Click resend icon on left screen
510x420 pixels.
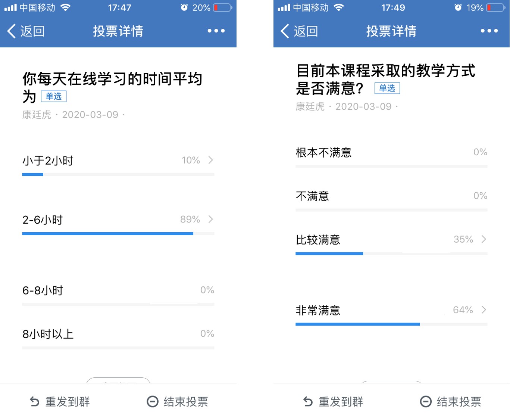click(34, 402)
